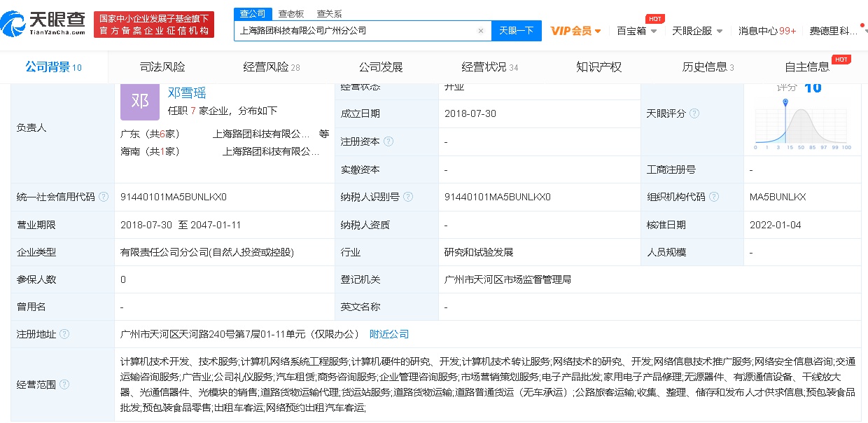Screen dimensions: 868x423
Task: Show help for 注册地址
Action: (x=64, y=335)
